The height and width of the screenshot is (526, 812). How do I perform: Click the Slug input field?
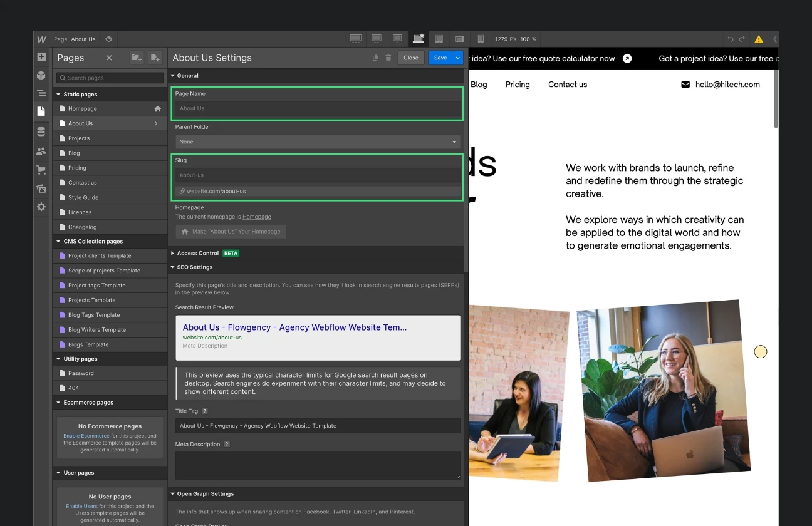(x=318, y=175)
